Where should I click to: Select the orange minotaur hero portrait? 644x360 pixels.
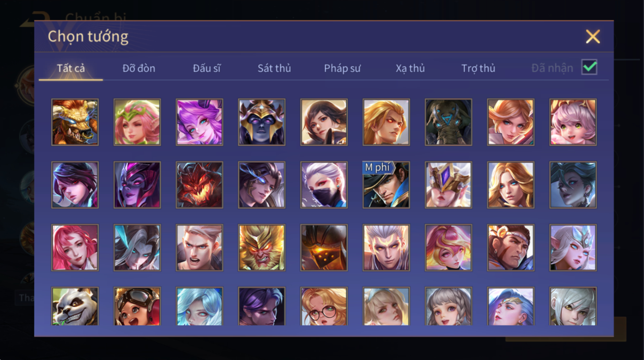click(75, 122)
